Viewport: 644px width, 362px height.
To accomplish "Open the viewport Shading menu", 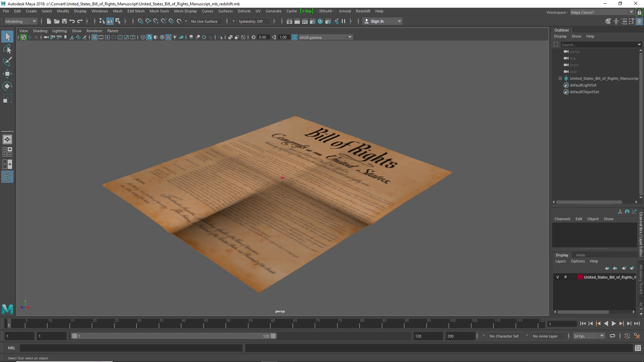I will pyautogui.click(x=40, y=31).
